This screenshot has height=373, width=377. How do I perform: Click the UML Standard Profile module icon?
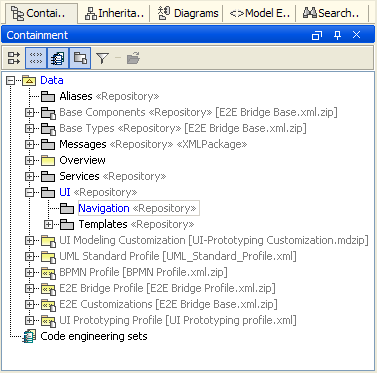pyautogui.click(x=48, y=257)
